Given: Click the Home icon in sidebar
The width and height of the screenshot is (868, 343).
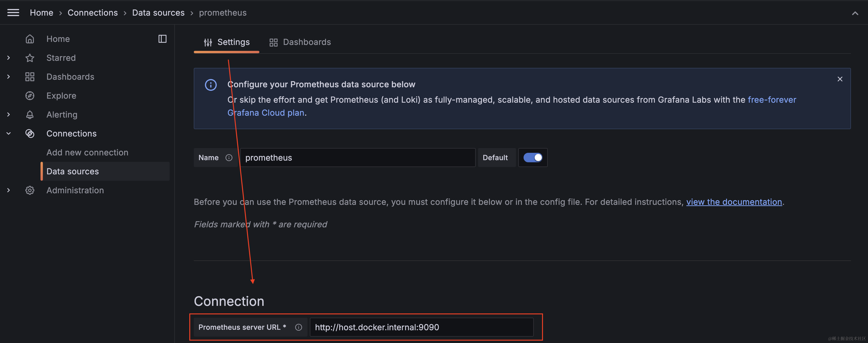Looking at the screenshot, I should (30, 39).
